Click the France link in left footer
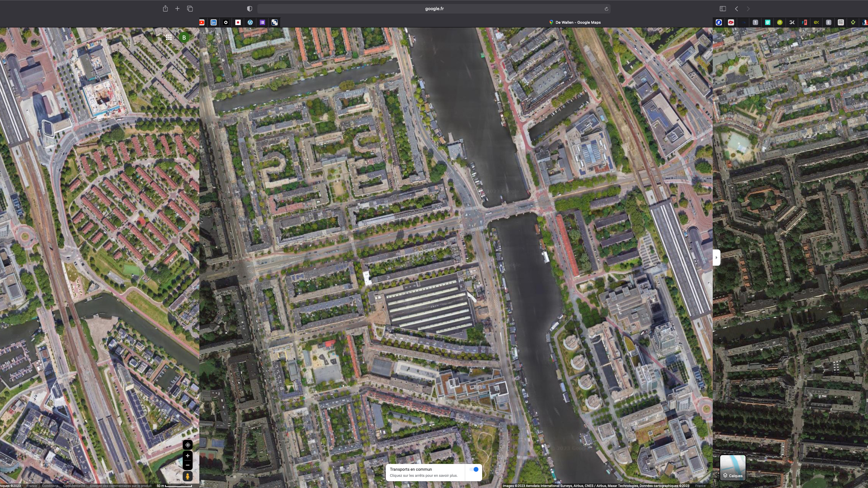Image resolution: width=868 pixels, height=488 pixels. pyautogui.click(x=32, y=486)
